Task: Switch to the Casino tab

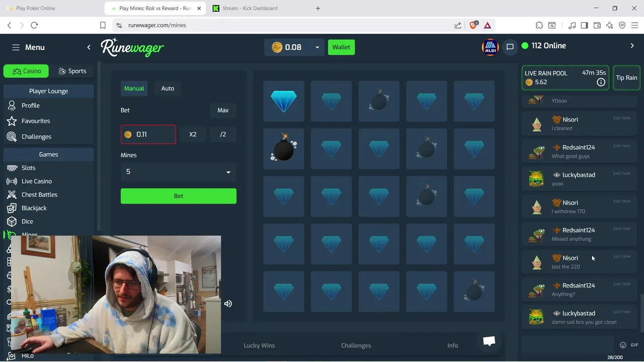Action: (26, 71)
